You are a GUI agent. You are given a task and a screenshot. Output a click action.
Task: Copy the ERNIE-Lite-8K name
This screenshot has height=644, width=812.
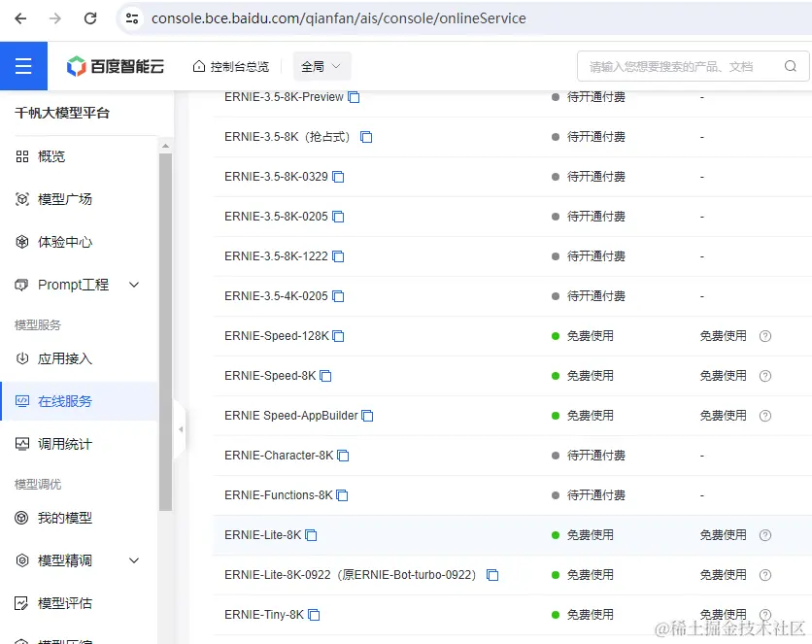[x=311, y=536]
